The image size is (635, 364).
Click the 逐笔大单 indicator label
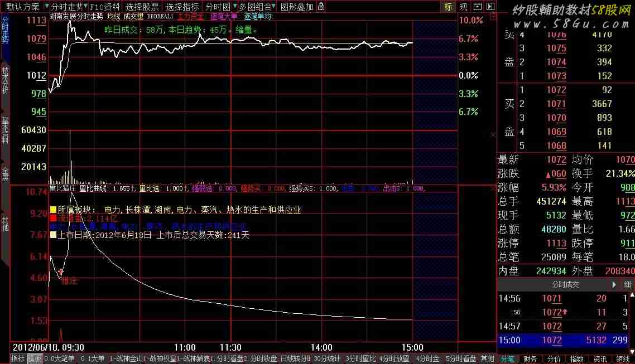[x=224, y=17]
